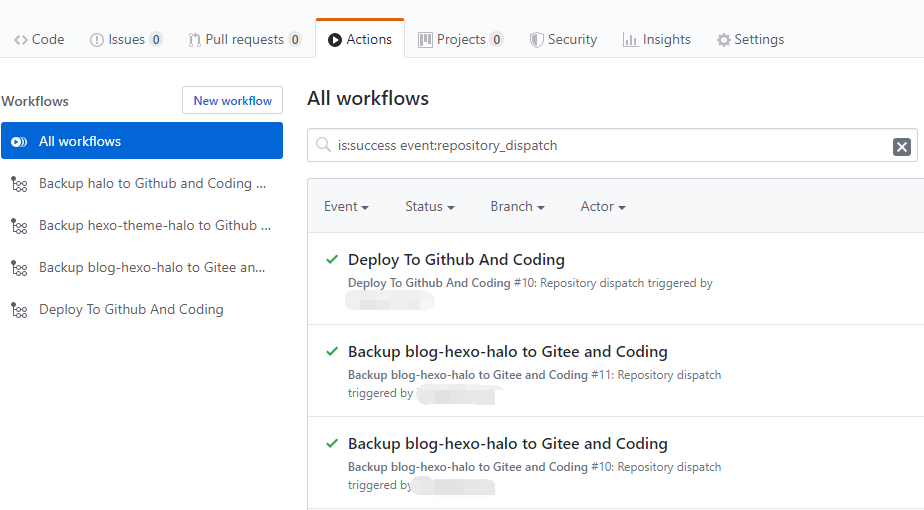The height and width of the screenshot is (510, 924).
Task: Click the Issues count badge 0
Action: click(x=156, y=40)
